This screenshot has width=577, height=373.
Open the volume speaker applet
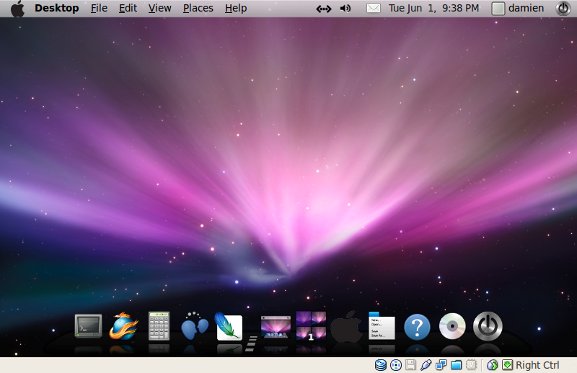click(x=345, y=8)
